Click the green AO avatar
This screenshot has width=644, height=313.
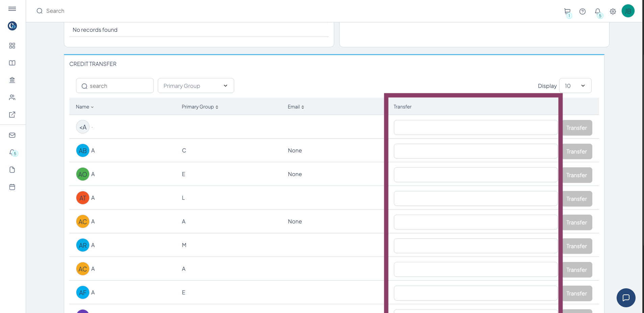tap(83, 174)
